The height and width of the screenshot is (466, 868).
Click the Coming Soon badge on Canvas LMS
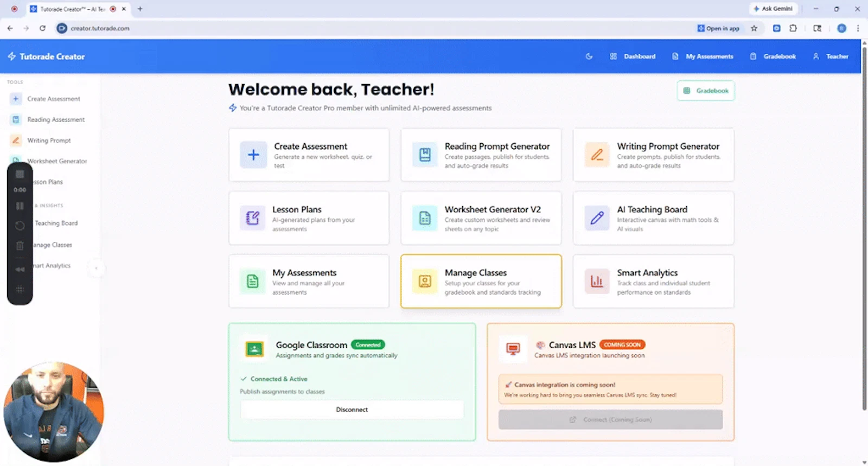coord(622,344)
